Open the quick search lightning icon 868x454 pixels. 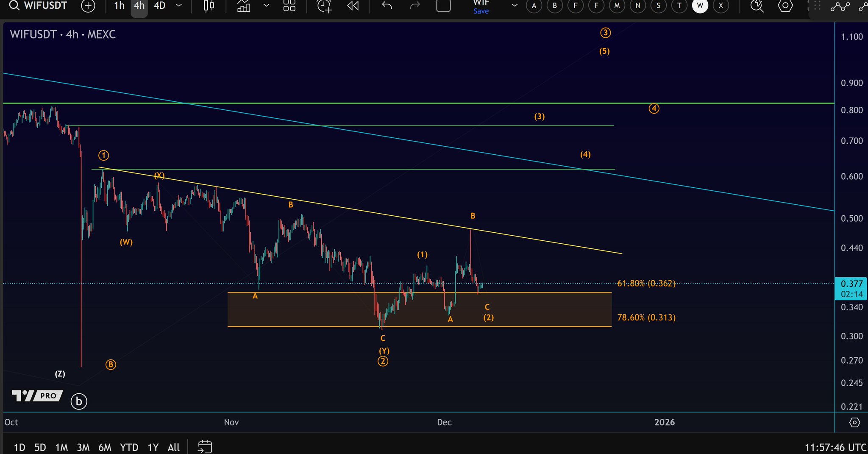(757, 6)
